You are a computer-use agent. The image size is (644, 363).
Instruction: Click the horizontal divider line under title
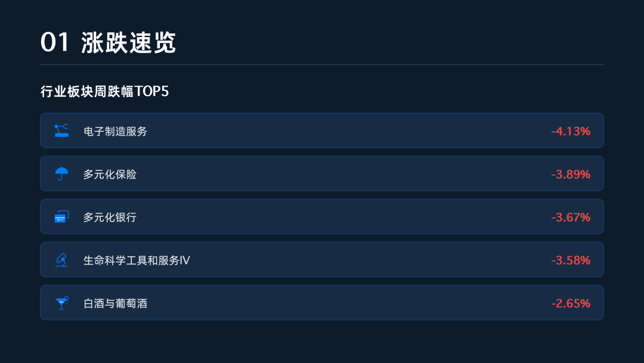[x=322, y=64]
